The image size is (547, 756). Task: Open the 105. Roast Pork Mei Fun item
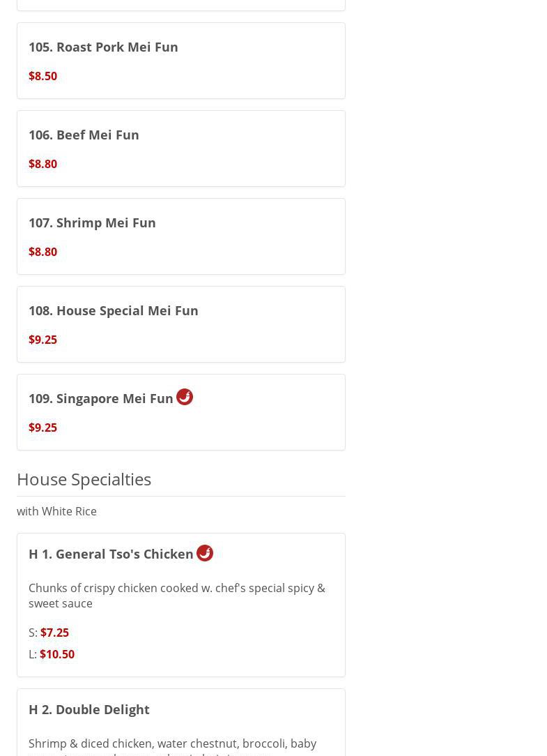[103, 47]
